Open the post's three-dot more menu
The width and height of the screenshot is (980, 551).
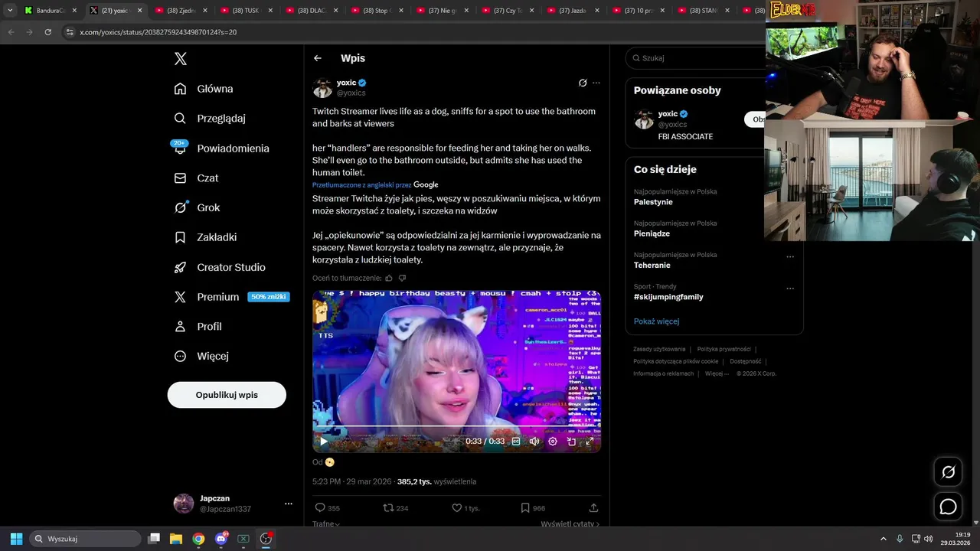coord(596,83)
